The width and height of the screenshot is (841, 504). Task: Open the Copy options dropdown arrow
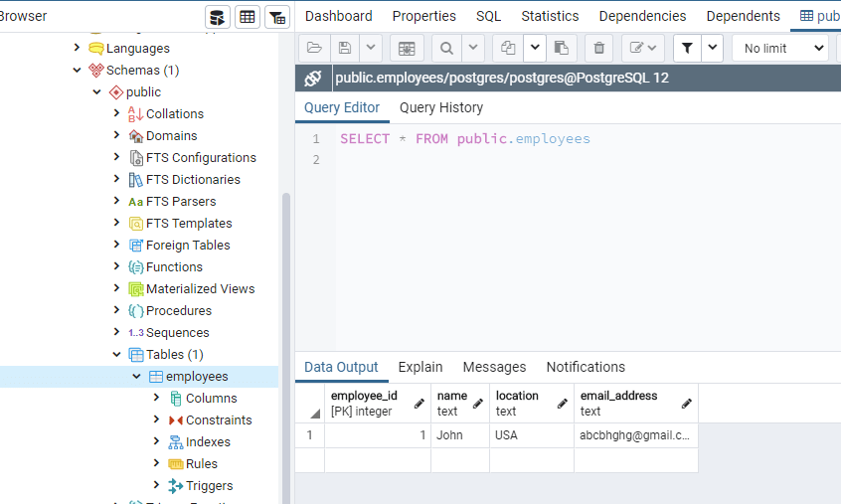point(535,49)
